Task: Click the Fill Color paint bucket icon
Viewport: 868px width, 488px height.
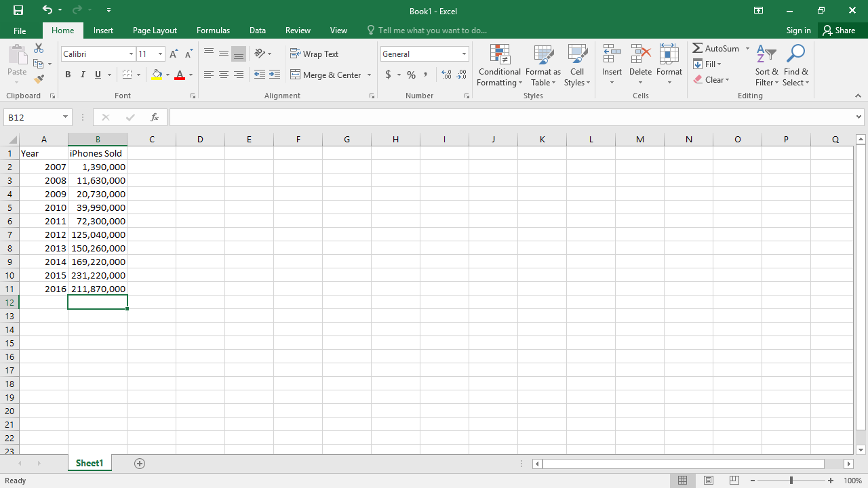Action: pyautogui.click(x=157, y=75)
